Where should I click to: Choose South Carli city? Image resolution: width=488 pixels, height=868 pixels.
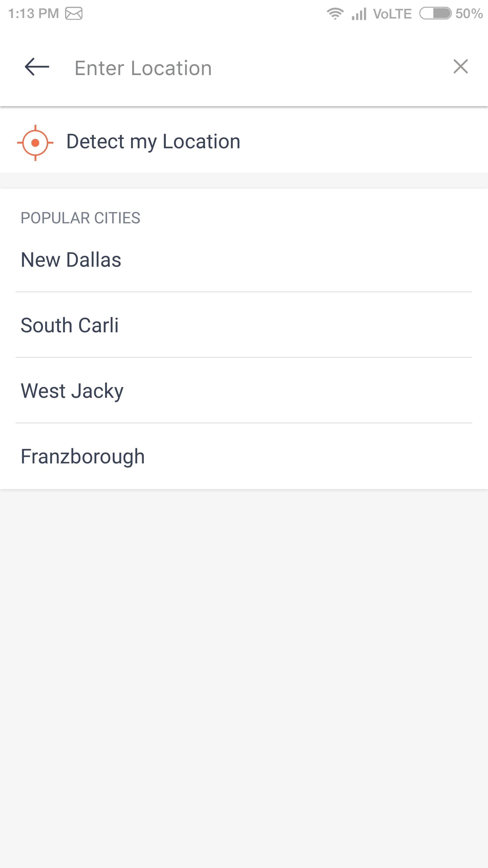click(70, 325)
